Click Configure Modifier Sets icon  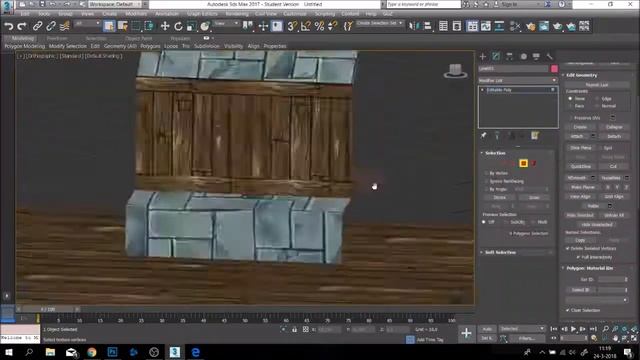click(x=535, y=136)
